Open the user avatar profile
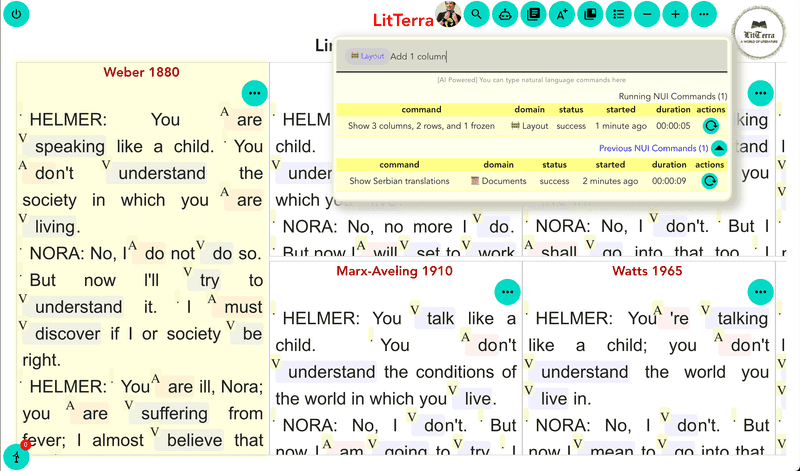This screenshot has height=471, width=800. [x=448, y=14]
